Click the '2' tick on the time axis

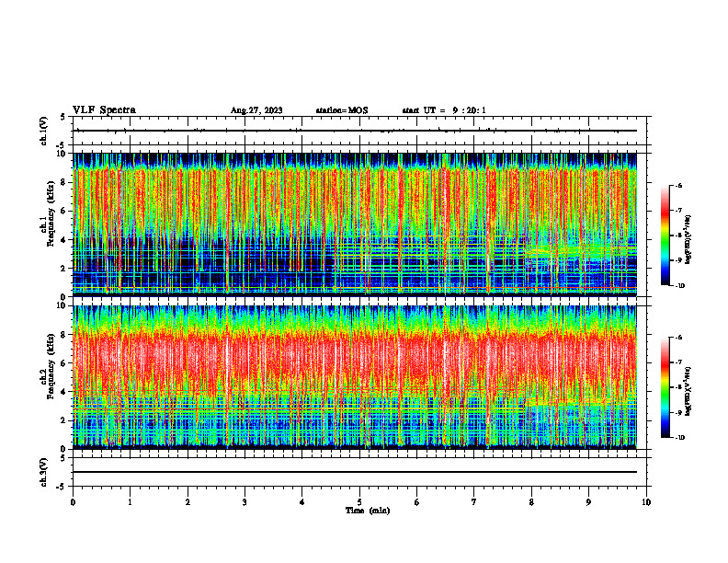pyautogui.click(x=188, y=502)
